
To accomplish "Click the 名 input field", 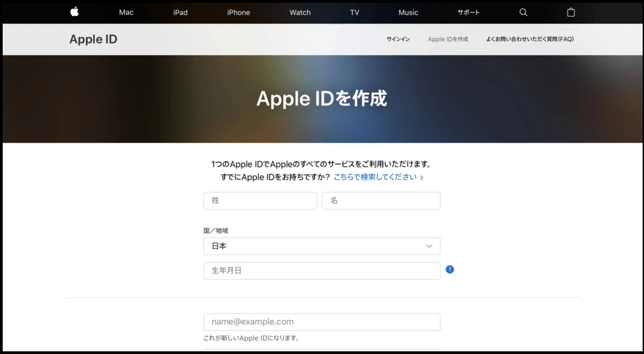I will click(x=381, y=201).
